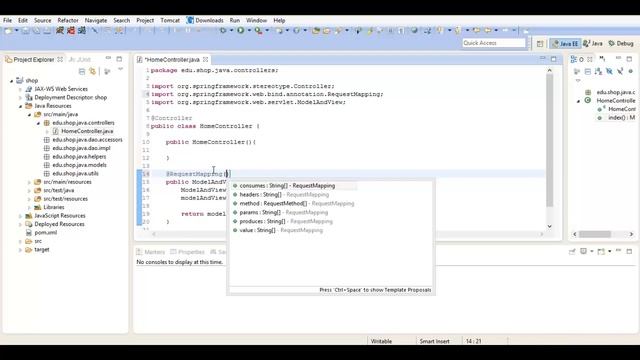640x360 pixels.
Task: Toggle Link with Editor in Project Explorer
Action: tap(93, 71)
